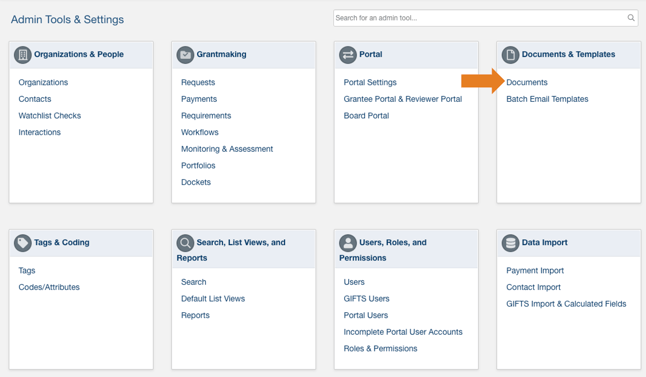Viewport: 646px width, 377px height.
Task: Open Roles & Permissions
Action: [380, 349]
